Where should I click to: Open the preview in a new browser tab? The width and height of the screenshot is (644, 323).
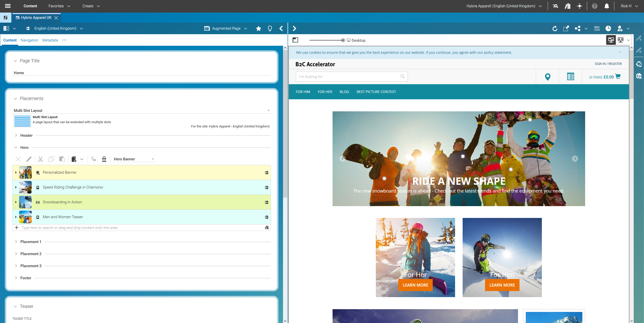click(x=566, y=28)
